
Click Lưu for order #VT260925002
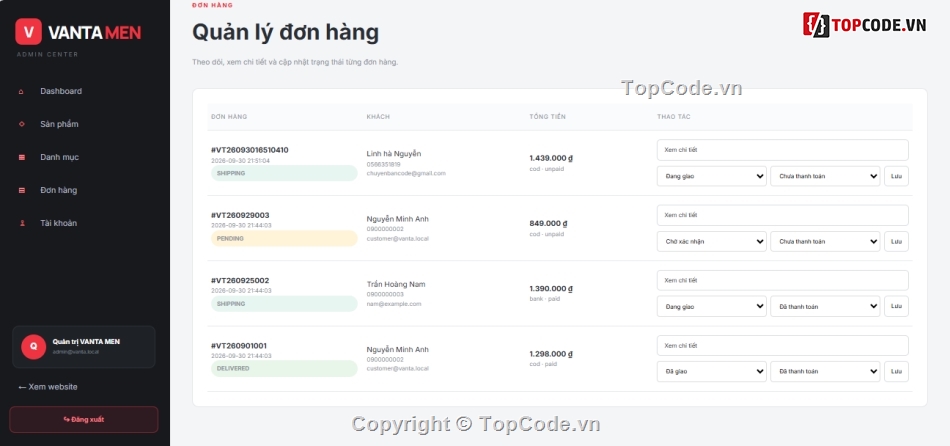[897, 307]
